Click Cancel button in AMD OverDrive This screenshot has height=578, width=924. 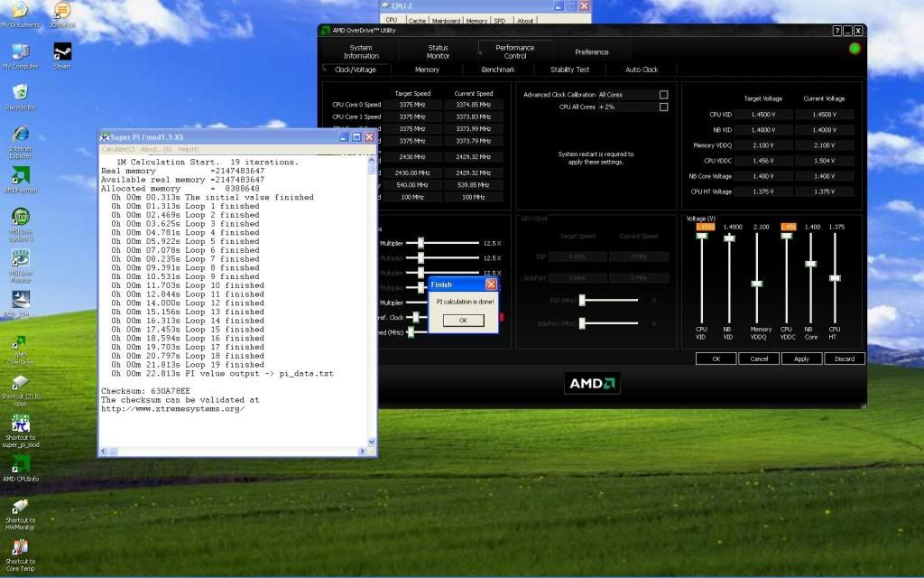coord(759,359)
